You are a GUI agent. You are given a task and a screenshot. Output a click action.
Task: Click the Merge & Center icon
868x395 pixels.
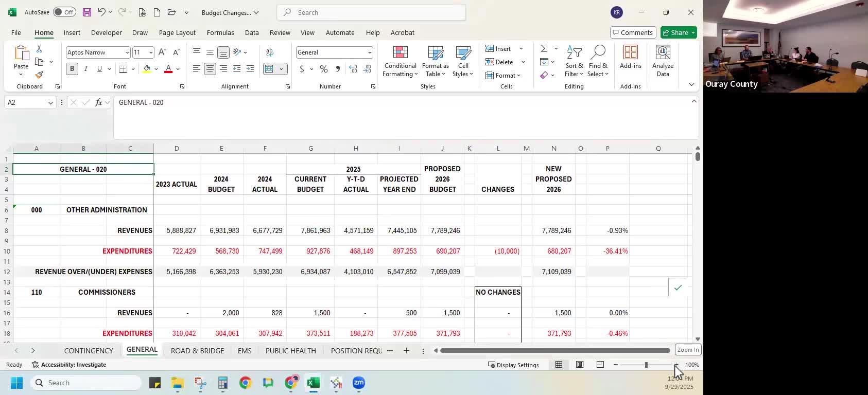(269, 69)
